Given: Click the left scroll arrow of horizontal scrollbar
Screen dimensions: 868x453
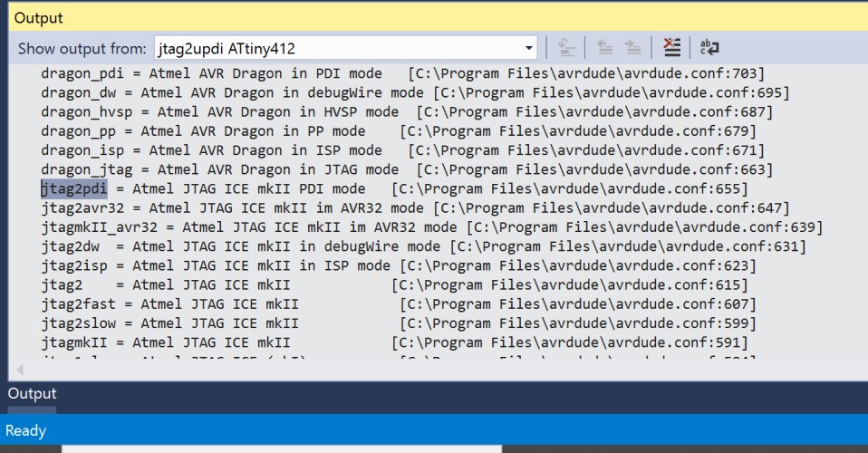Looking at the screenshot, I should (20, 370).
